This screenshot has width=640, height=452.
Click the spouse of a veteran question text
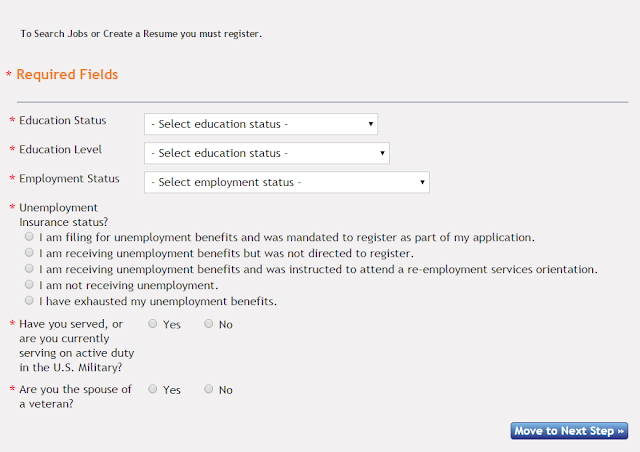click(x=76, y=396)
